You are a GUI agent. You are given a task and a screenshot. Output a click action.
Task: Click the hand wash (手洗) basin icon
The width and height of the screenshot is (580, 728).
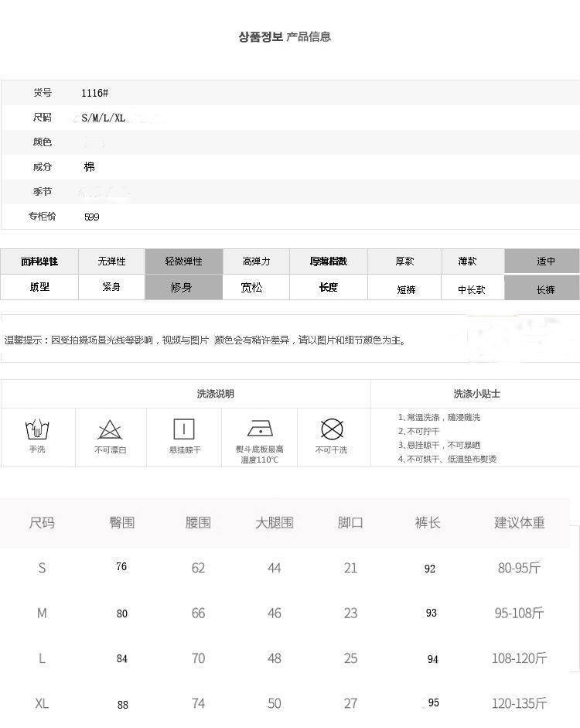[37, 429]
